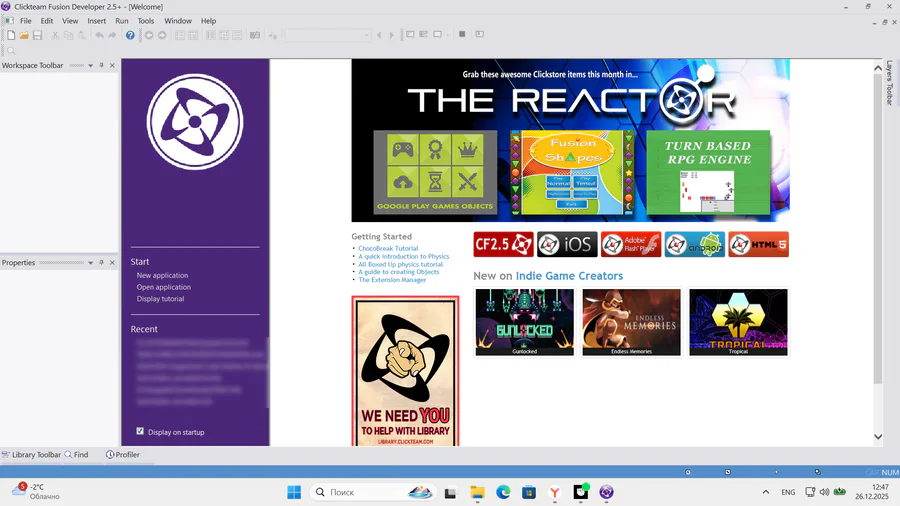Click the New application toolbar icon

click(x=11, y=36)
